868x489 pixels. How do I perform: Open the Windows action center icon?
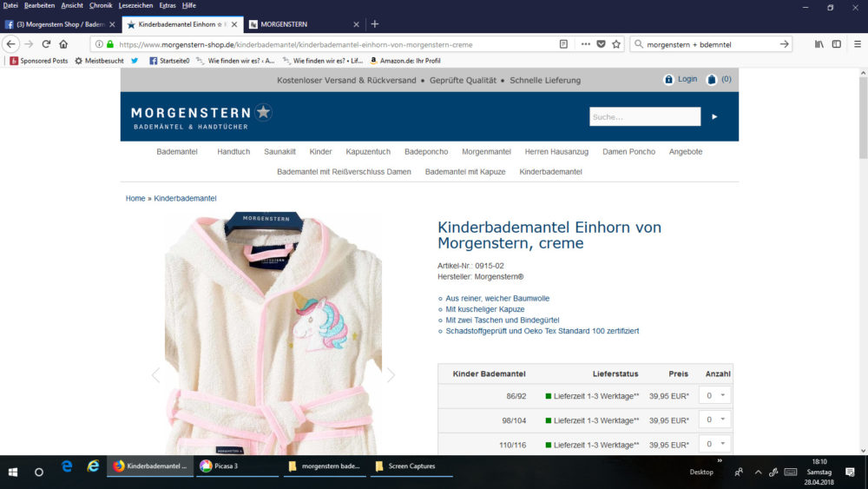click(851, 472)
